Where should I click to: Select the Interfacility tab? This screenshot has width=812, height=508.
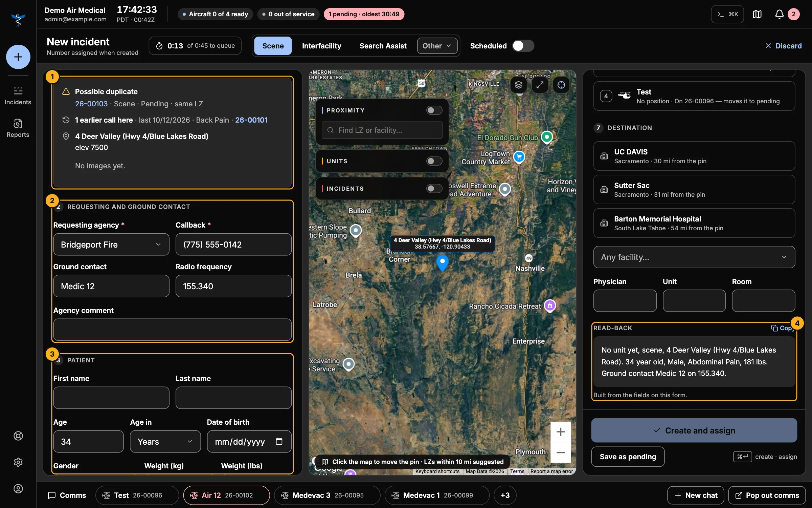(321, 46)
